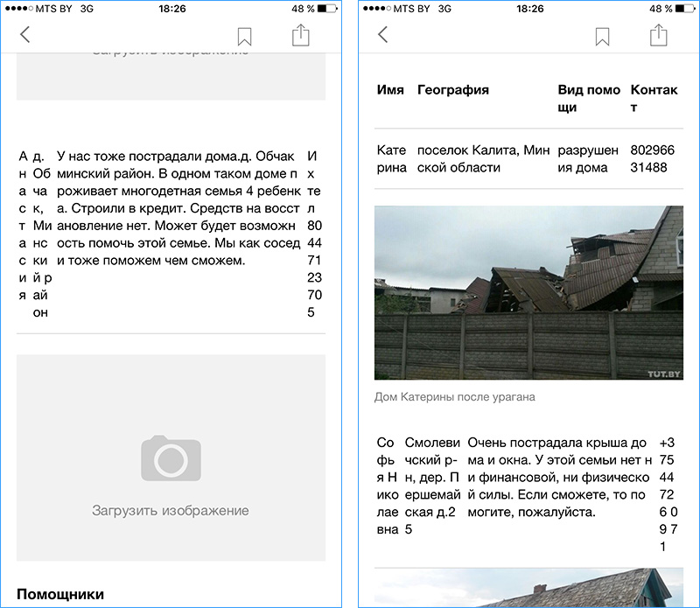Tap address cell 'д. Обчак, Минский район'
The width and height of the screenshot is (700, 608).
pos(42,234)
